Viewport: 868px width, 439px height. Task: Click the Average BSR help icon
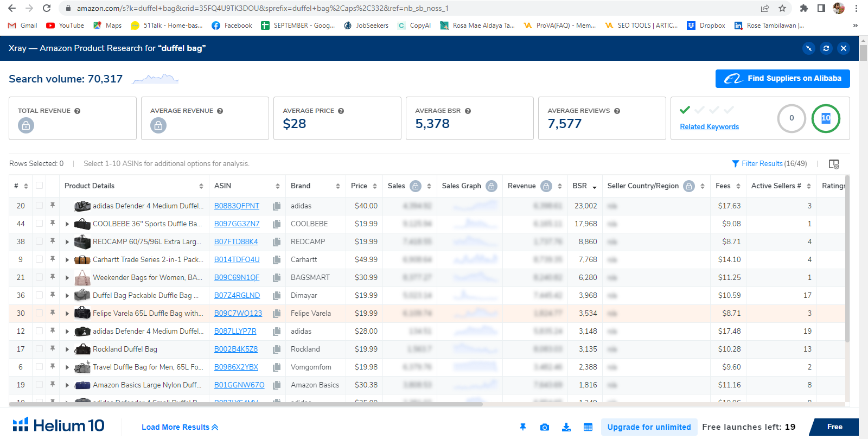[468, 111]
